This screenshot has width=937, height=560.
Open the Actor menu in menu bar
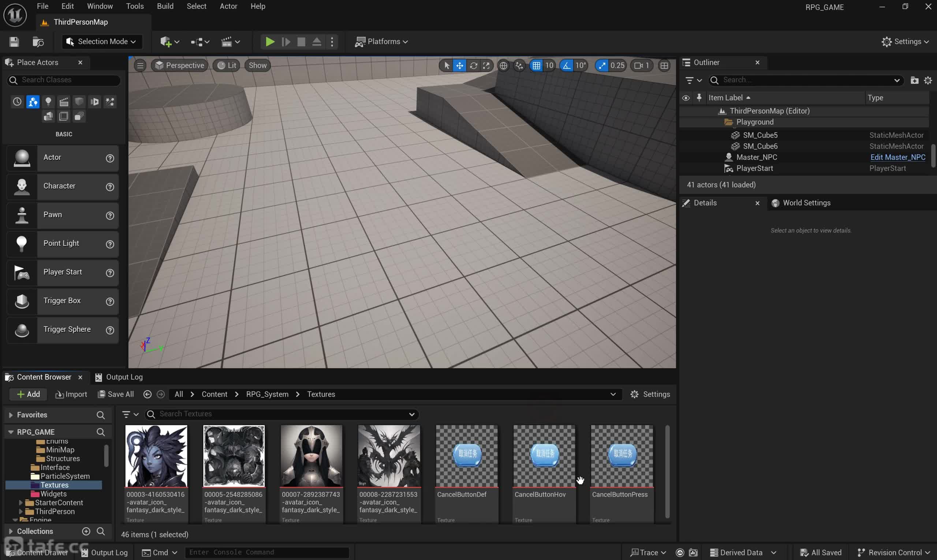tap(229, 6)
